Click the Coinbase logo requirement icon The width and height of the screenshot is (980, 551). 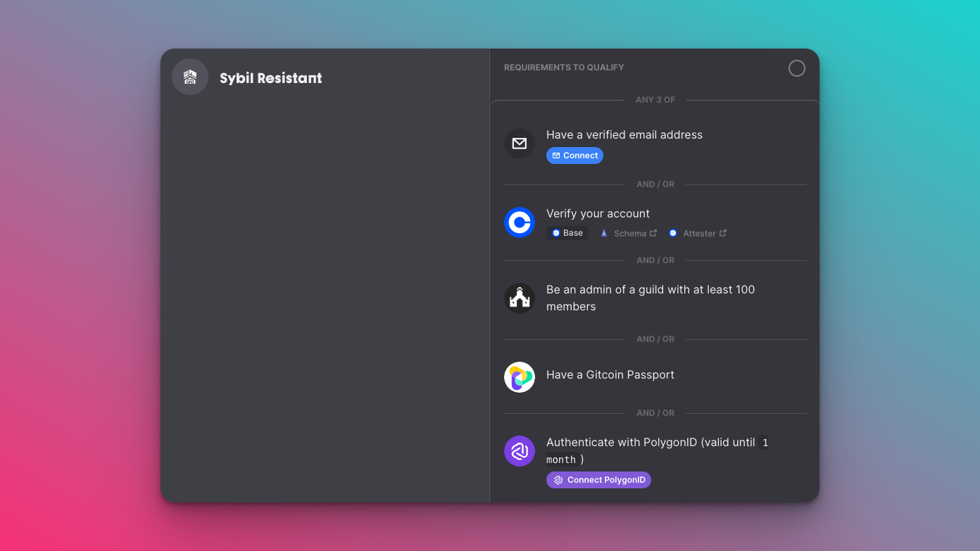[x=520, y=222]
